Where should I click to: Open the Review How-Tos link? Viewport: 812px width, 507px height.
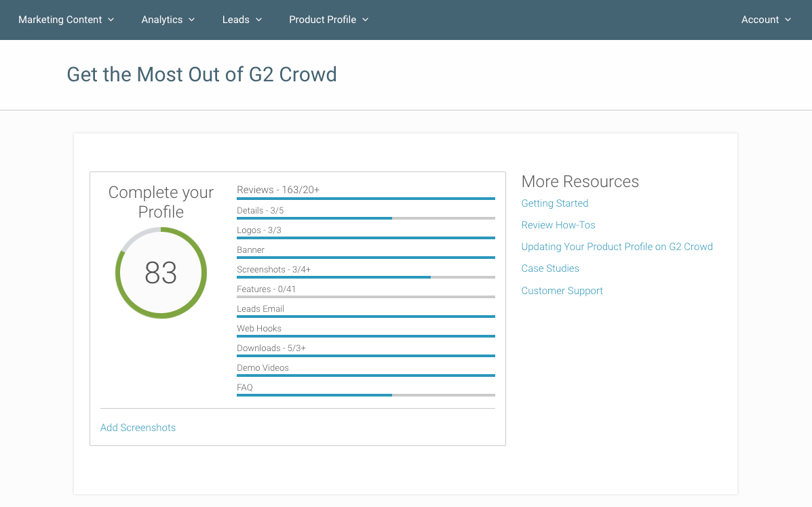558,225
